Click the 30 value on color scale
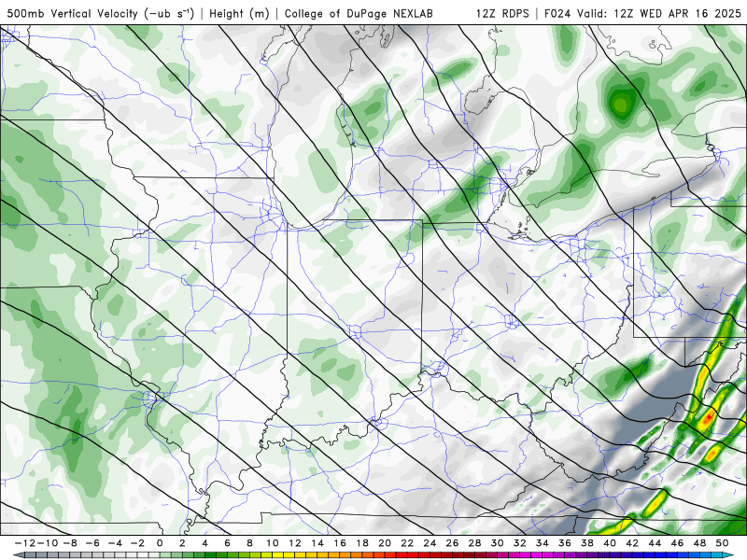The height and width of the screenshot is (560, 747). click(x=498, y=543)
